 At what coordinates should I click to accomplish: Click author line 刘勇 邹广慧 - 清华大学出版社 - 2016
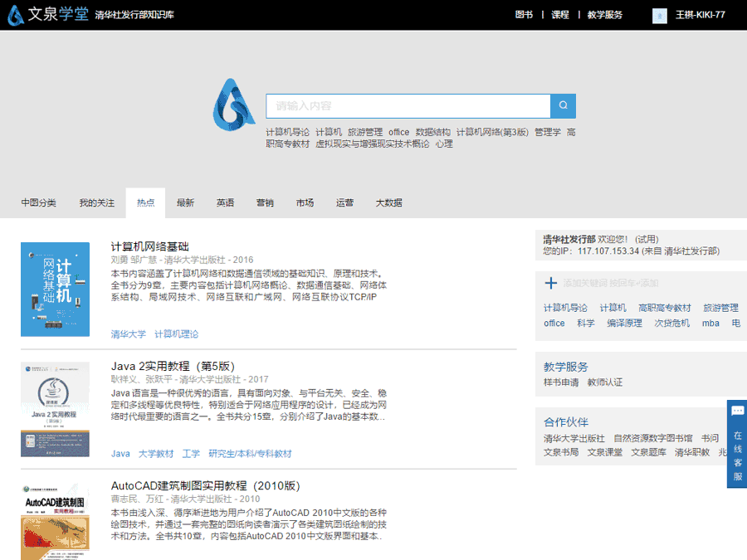tap(182, 260)
